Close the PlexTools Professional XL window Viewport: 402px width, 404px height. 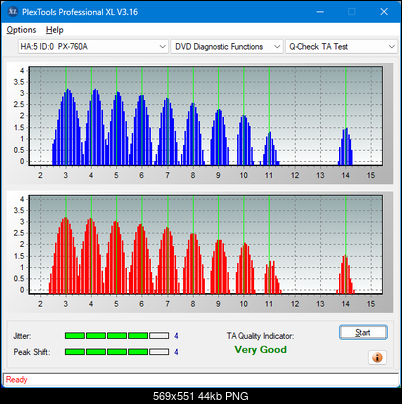384,12
